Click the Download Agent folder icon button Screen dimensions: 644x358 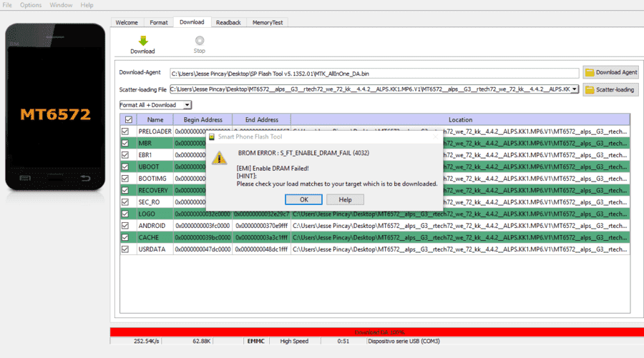point(611,72)
